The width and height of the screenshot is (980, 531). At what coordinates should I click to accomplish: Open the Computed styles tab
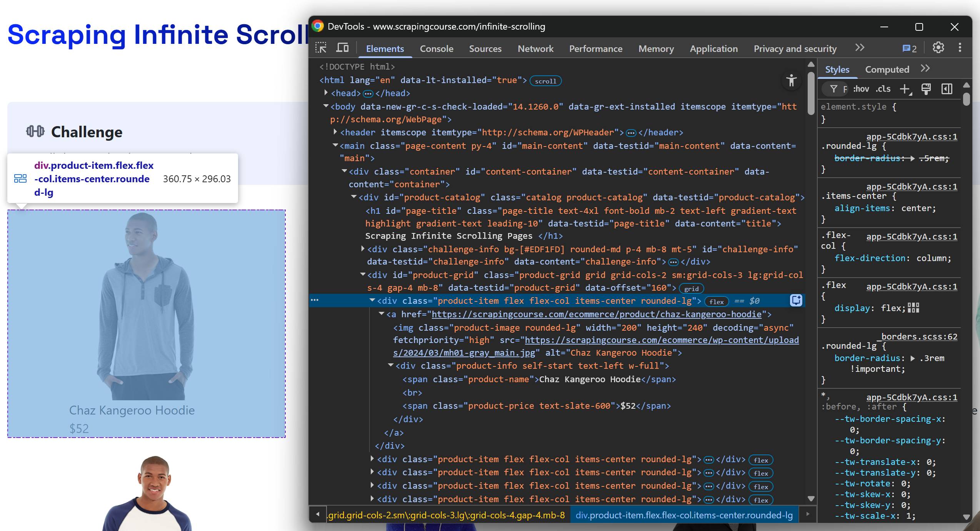tap(887, 70)
